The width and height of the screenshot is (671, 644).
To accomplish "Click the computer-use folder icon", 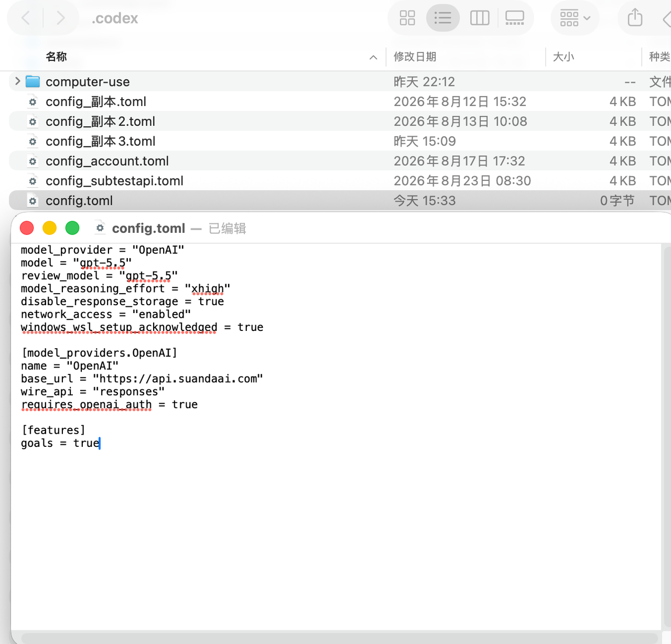I will [x=33, y=81].
